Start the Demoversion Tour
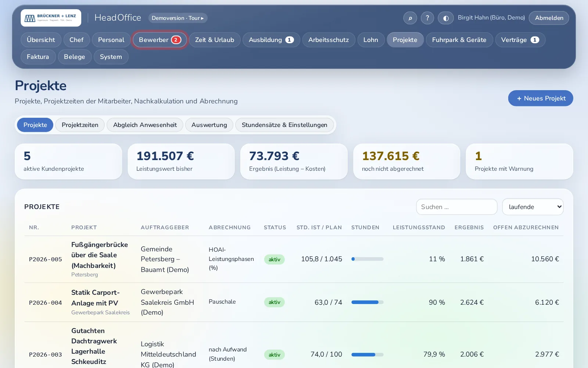This screenshot has height=368, width=588. click(178, 18)
